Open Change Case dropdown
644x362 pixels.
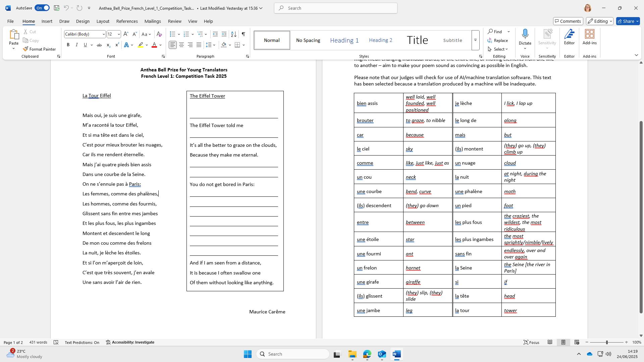pyautogui.click(x=146, y=34)
